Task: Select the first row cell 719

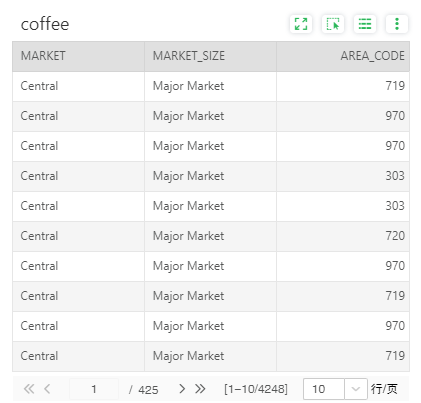Action: 343,86
